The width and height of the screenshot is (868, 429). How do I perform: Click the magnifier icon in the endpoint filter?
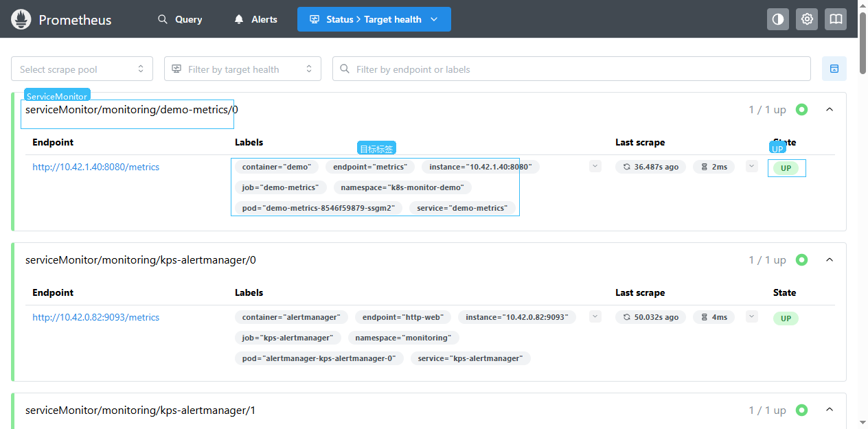(x=344, y=69)
